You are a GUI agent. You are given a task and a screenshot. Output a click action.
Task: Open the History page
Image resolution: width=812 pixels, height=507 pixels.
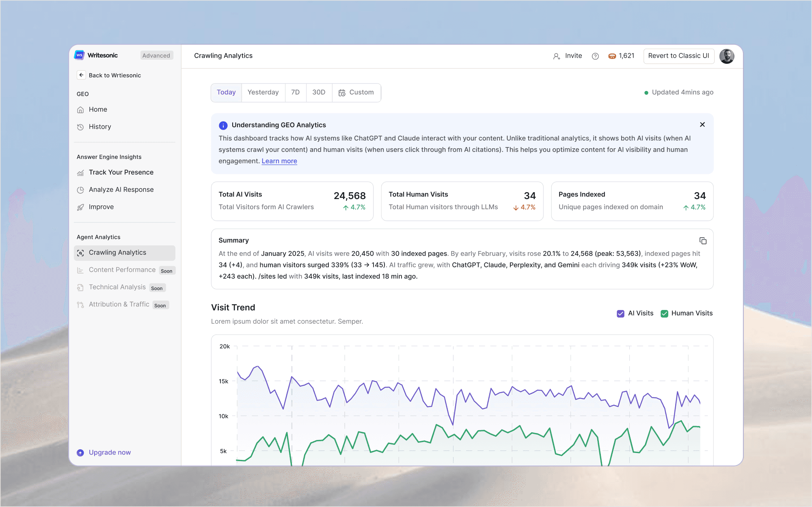(100, 127)
